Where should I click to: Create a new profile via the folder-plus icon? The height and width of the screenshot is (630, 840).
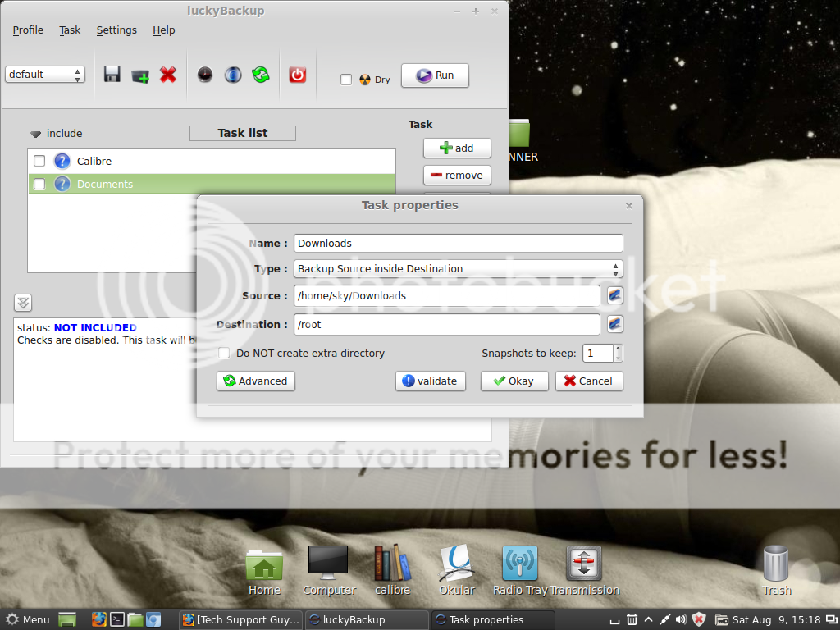(x=139, y=74)
